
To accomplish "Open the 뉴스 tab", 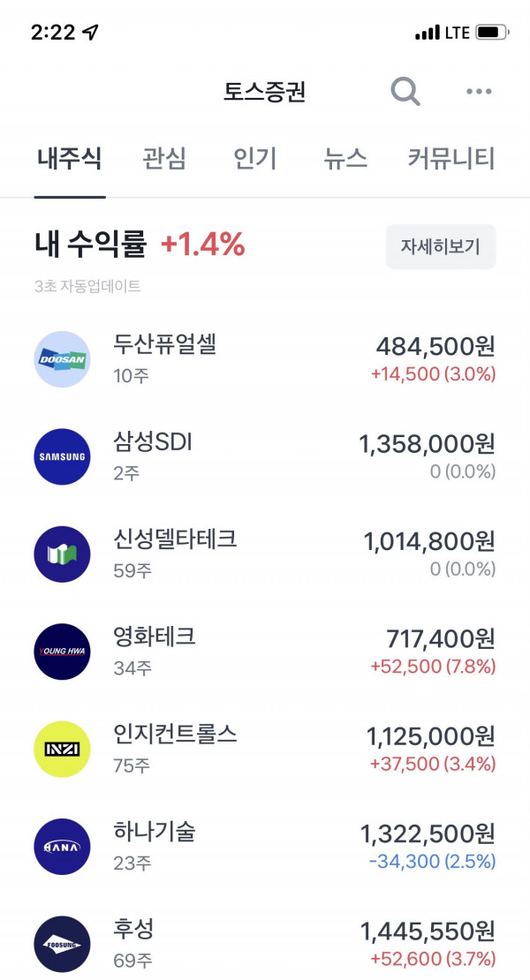I will 345,158.
